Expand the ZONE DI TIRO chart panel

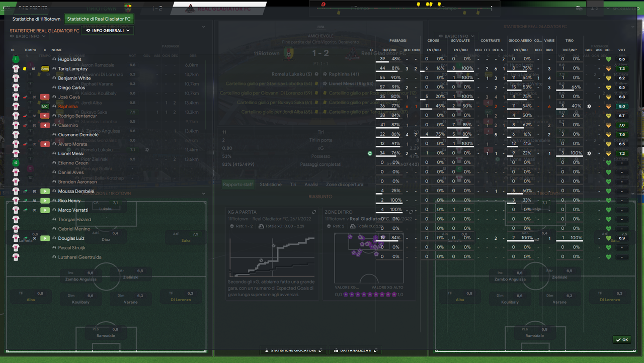(411, 212)
